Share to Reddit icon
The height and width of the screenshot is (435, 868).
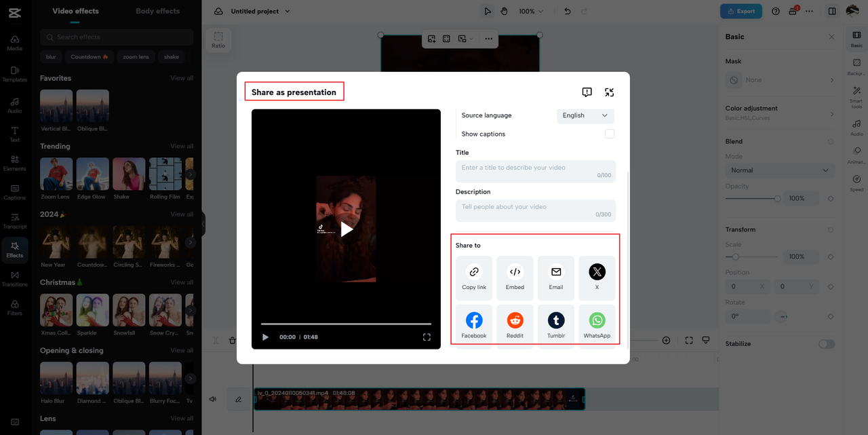click(515, 320)
